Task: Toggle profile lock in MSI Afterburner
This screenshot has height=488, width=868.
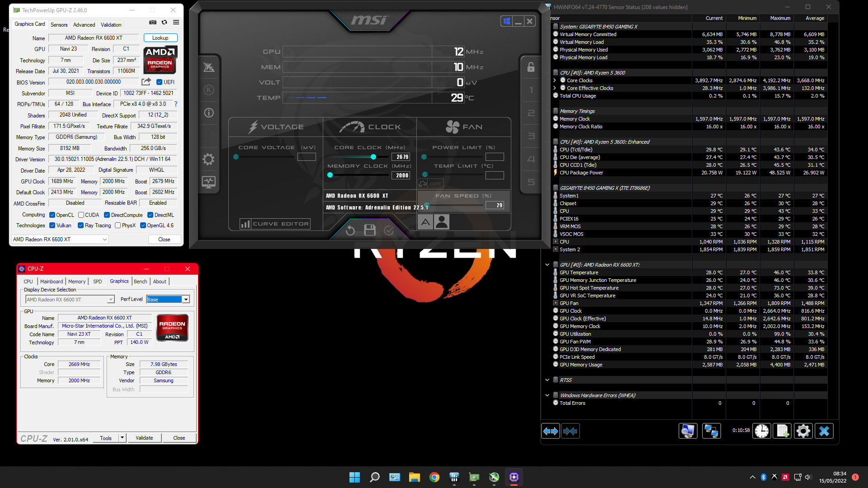Action: coord(531,67)
